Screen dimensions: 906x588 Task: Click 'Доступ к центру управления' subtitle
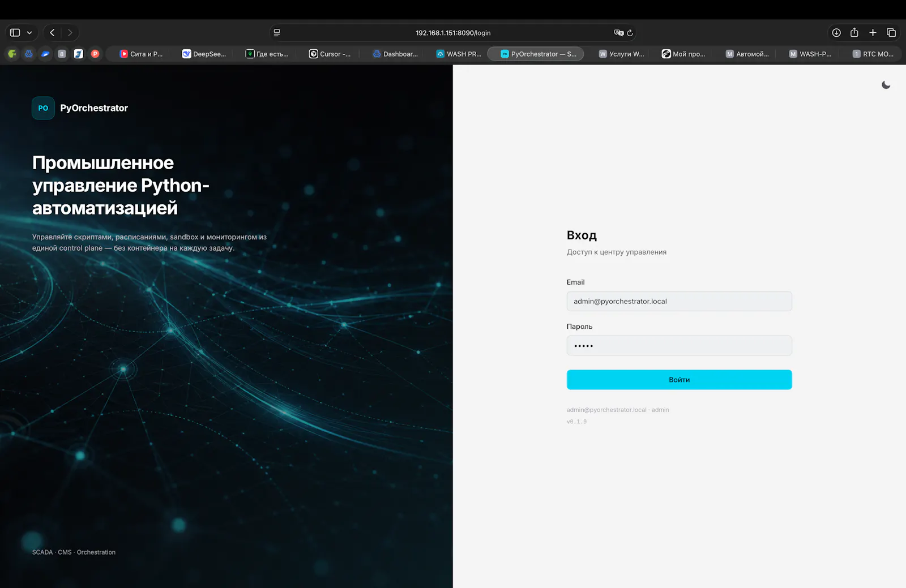coord(617,252)
